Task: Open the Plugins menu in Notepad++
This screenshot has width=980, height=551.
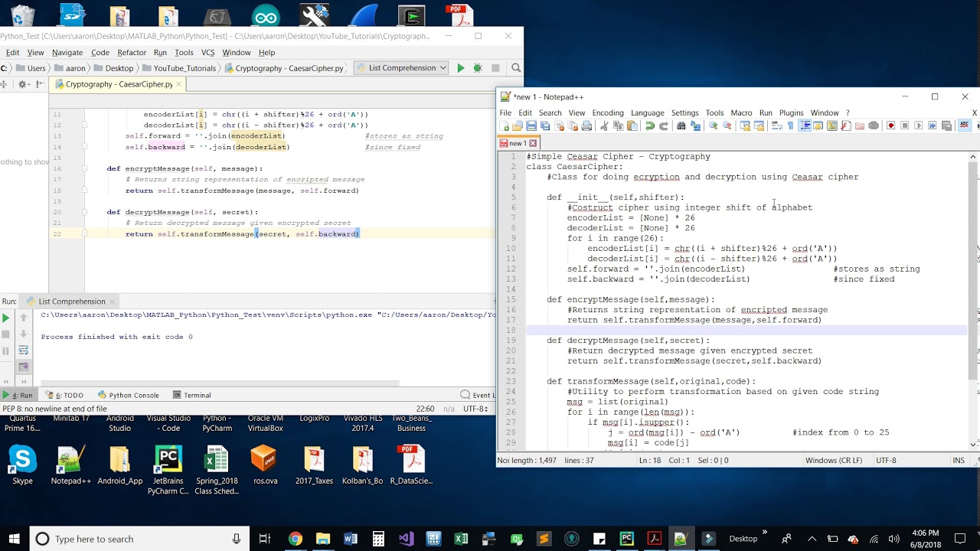Action: tap(791, 112)
